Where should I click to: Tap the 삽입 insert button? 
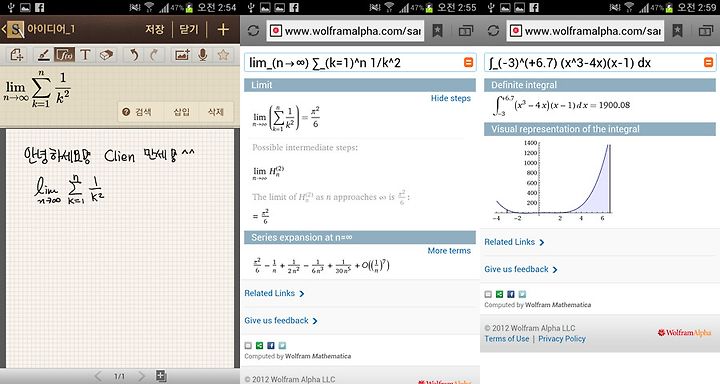(x=181, y=112)
